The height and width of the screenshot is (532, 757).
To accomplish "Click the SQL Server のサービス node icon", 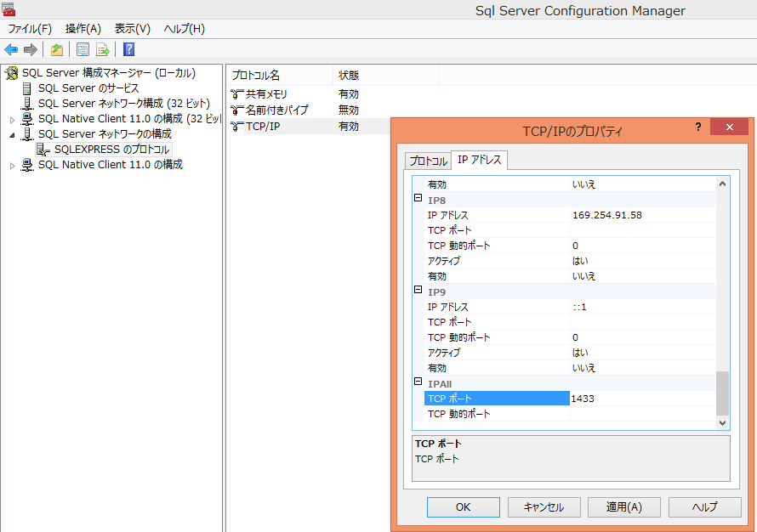I will pyautogui.click(x=27, y=88).
